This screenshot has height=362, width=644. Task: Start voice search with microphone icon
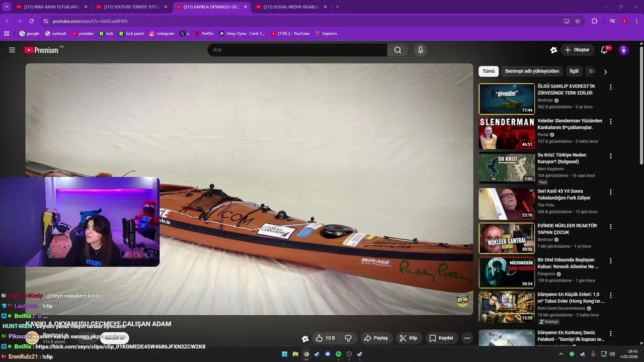(421, 50)
